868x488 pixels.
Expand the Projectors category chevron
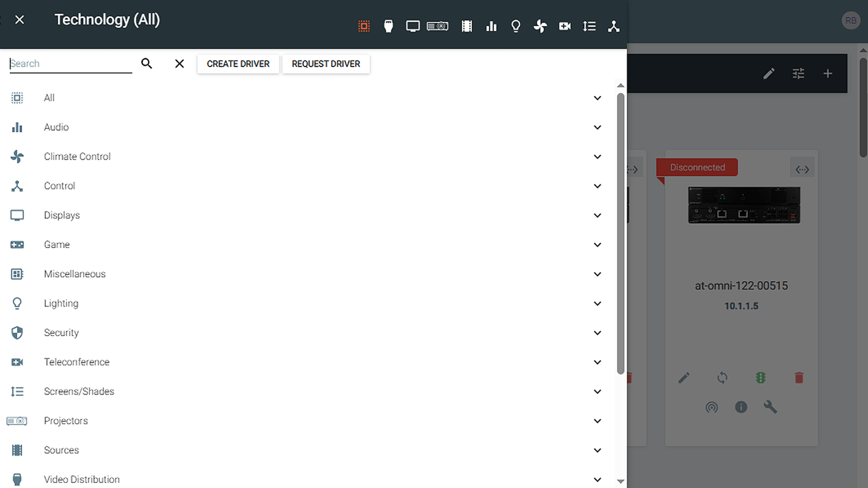[597, 421]
